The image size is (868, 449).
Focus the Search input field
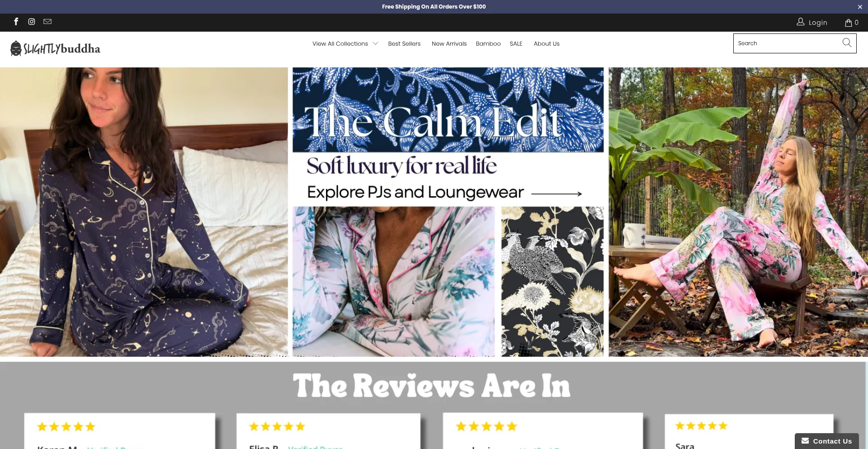(787, 43)
